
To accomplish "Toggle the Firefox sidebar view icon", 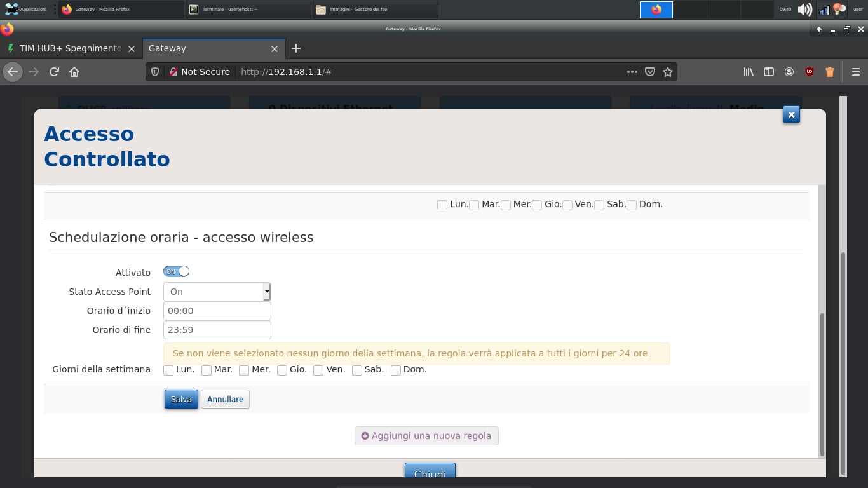I will click(x=768, y=72).
